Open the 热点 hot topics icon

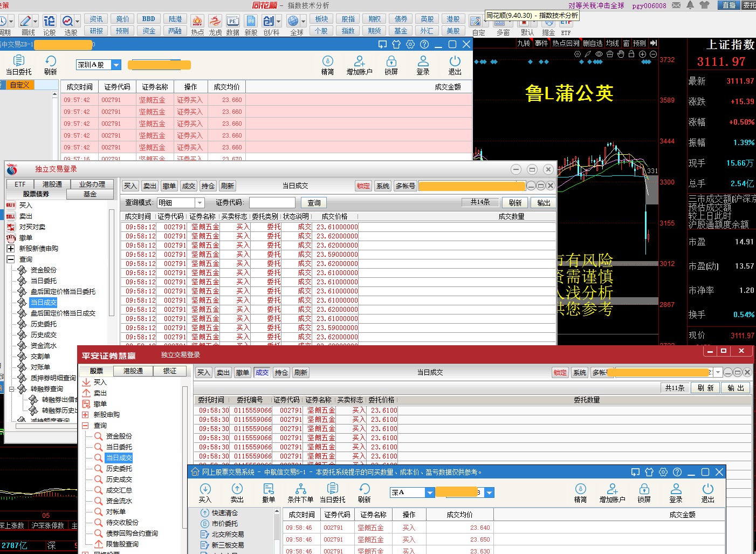(x=197, y=25)
